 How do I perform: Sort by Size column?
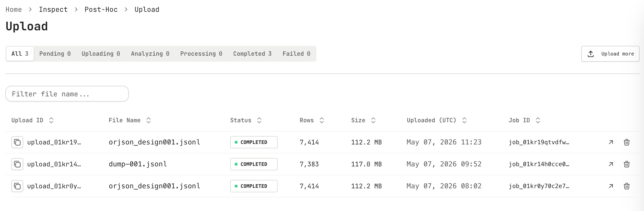pos(363,120)
